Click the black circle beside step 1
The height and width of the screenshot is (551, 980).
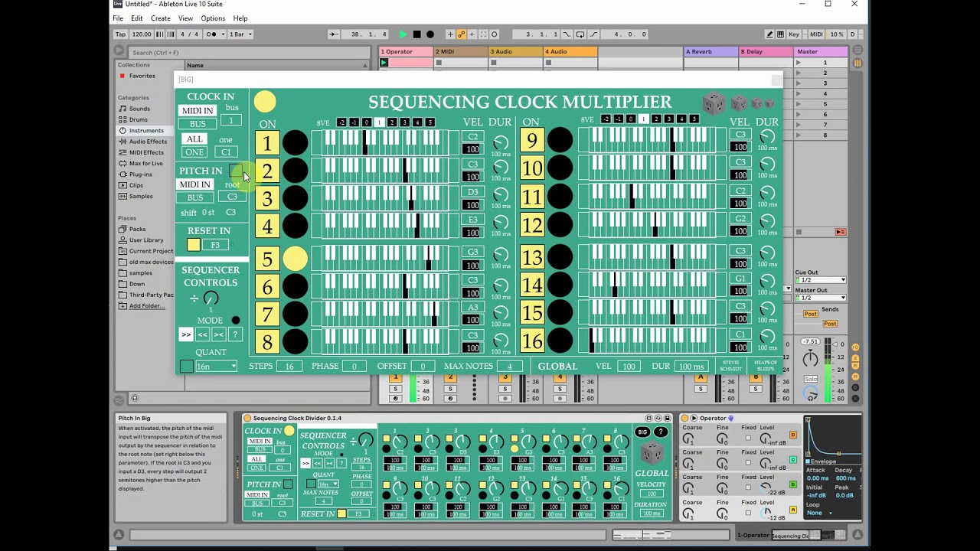tap(295, 142)
